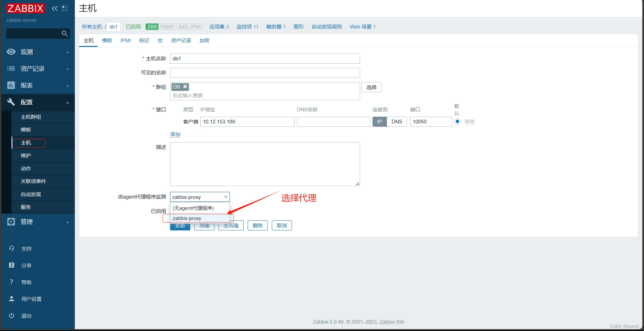Select 服务 in sidebar
Viewport: 644px width, 331px height.
(x=43, y=207)
